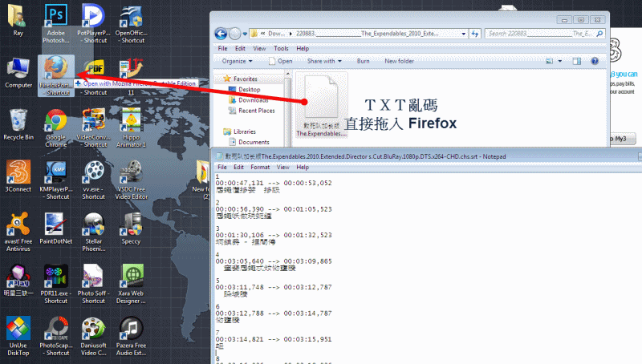
Task: Open Explorer help question mark icon
Action: pyautogui.click(x=595, y=61)
